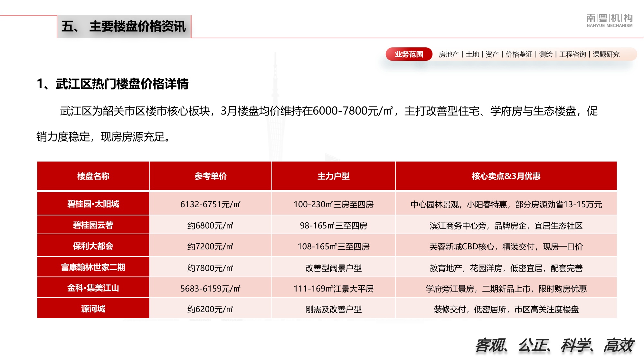The height and width of the screenshot is (362, 644).
Task: Click the cell starting 中心园林景观，小阳春特惠
Action: [506, 204]
